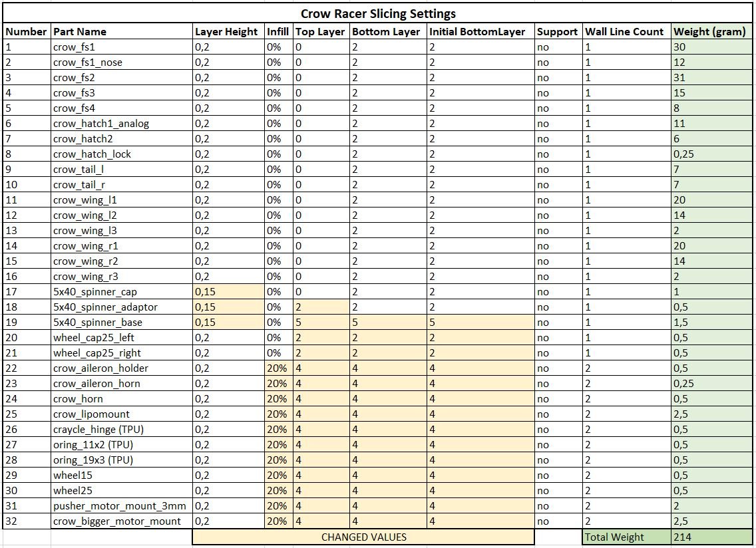Select the Initial BottomLayer header cell
The height and width of the screenshot is (548, 756).
pos(480,31)
